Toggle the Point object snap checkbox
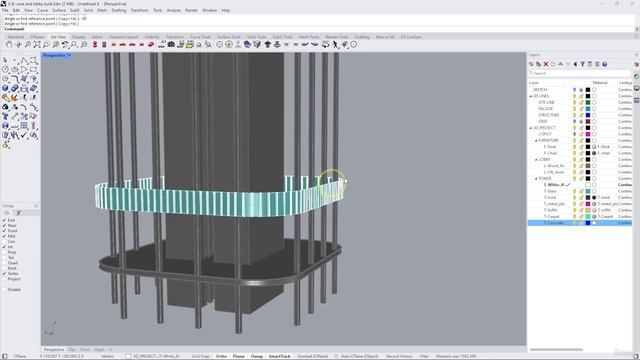640x360 pixels. (x=4, y=231)
